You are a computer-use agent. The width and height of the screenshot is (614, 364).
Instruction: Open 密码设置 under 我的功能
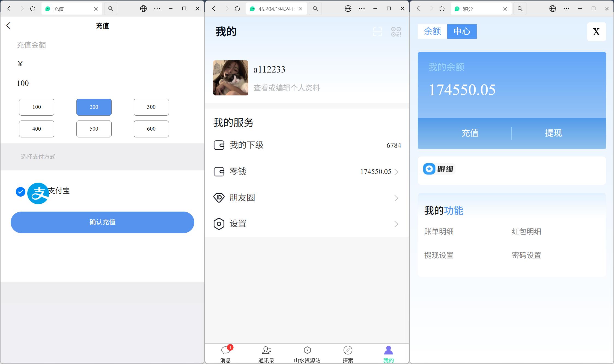(526, 255)
